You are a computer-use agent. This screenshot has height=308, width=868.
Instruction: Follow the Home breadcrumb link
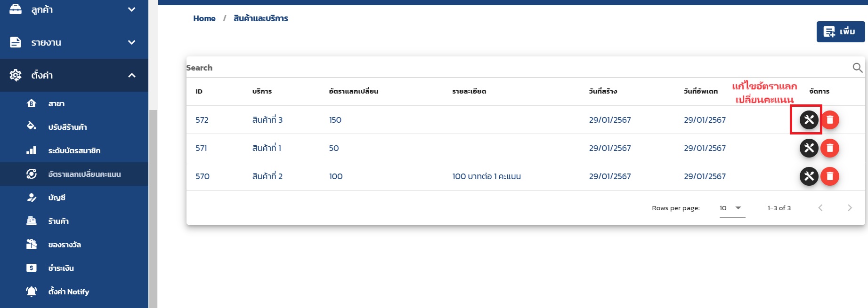[204, 18]
